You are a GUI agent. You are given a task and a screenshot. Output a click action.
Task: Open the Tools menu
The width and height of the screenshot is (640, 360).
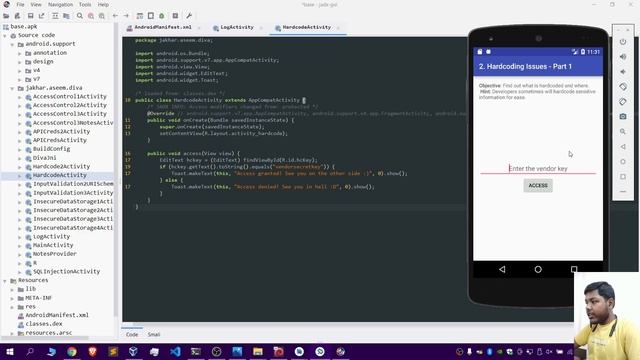point(85,4)
